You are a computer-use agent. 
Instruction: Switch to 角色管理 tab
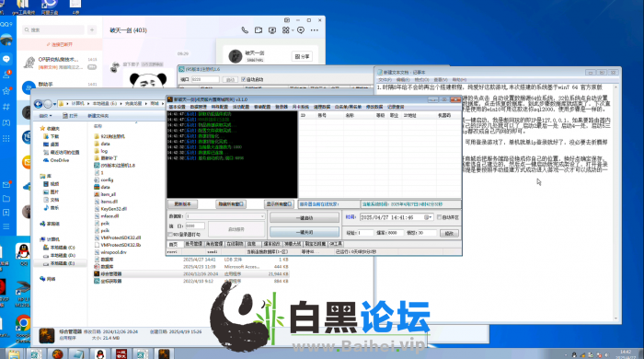pyautogui.click(x=214, y=244)
